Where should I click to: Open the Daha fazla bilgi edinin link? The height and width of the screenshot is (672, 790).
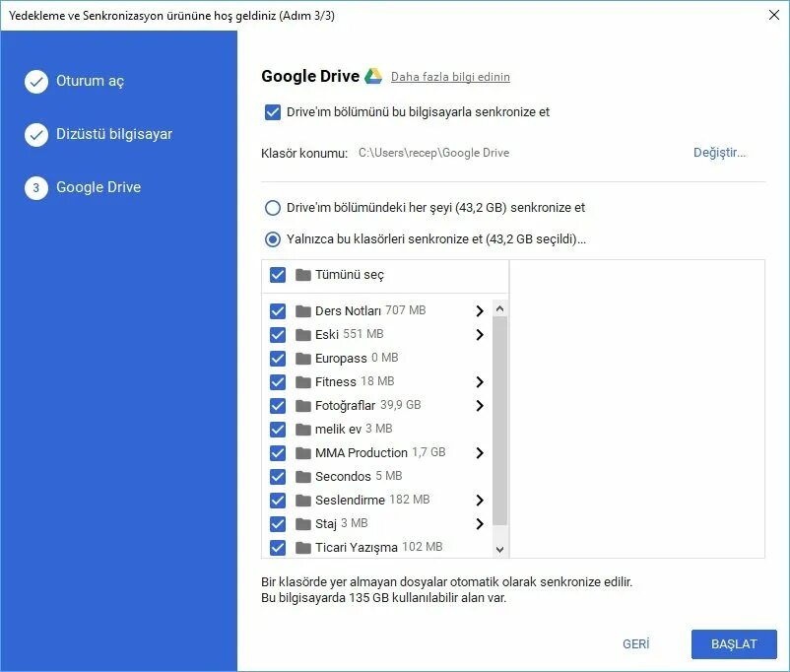click(x=450, y=77)
